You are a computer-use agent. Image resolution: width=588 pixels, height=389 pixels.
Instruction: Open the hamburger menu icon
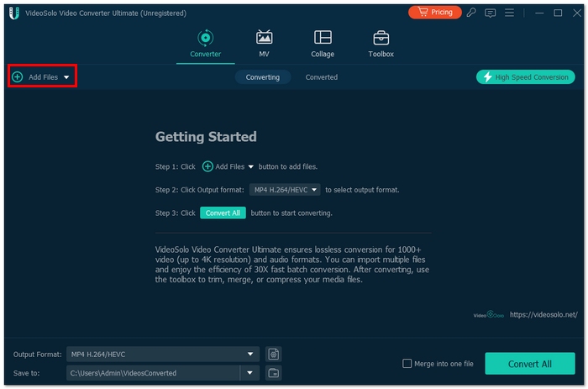[x=509, y=13]
